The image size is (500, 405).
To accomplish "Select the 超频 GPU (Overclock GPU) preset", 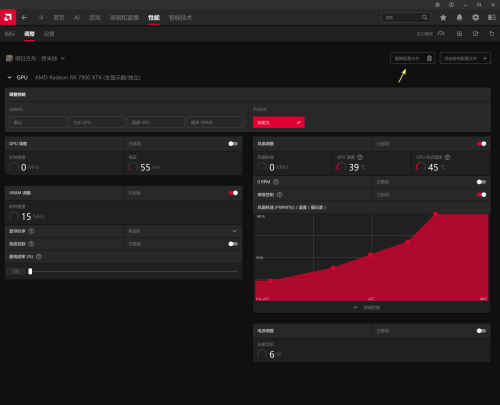I will (x=156, y=122).
